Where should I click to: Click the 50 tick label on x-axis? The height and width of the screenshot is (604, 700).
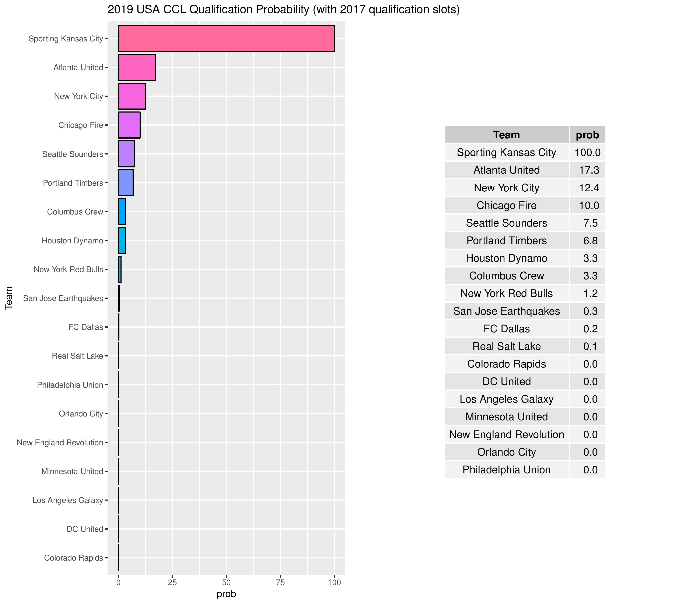[x=226, y=582]
